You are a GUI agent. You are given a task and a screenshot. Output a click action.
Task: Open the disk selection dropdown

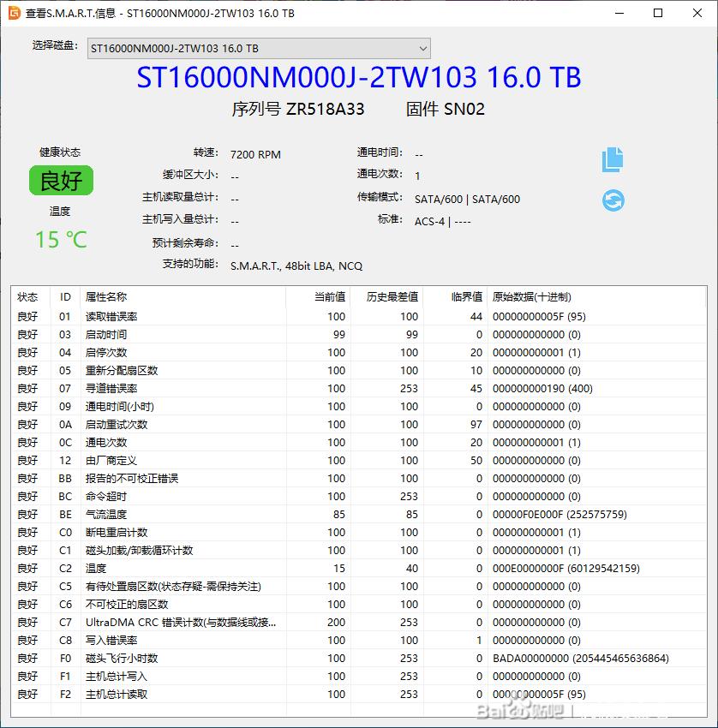259,48
